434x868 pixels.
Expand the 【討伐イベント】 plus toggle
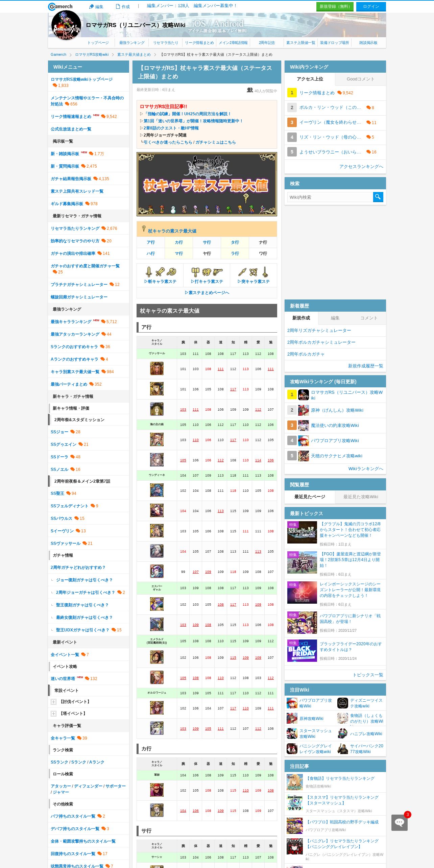53,702
